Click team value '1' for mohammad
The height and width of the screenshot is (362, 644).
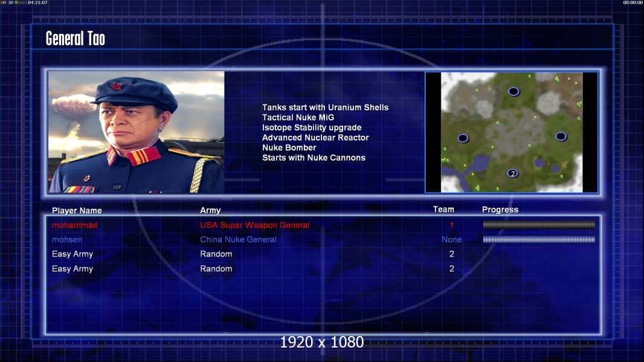451,224
